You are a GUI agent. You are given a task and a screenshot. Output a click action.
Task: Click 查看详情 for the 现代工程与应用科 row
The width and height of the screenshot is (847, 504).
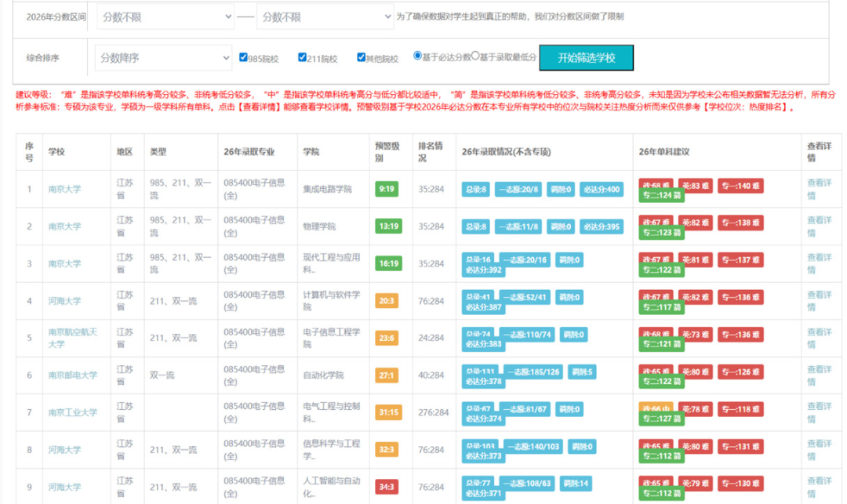pos(819,264)
